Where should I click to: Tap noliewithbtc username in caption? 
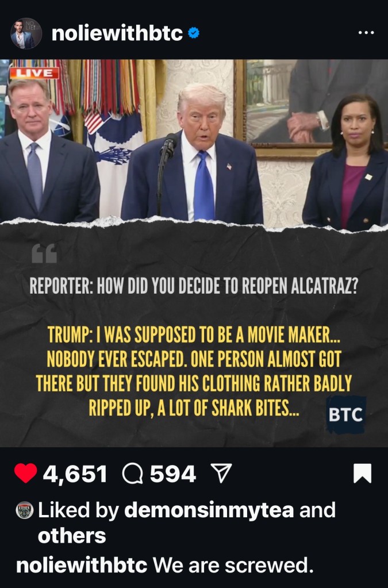[x=82, y=565]
